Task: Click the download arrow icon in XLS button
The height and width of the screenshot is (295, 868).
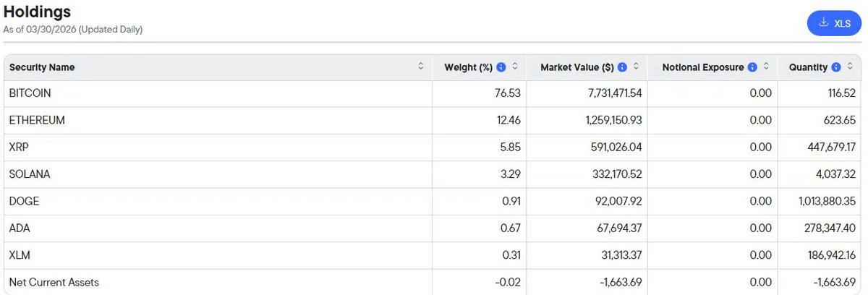Action: 823,22
